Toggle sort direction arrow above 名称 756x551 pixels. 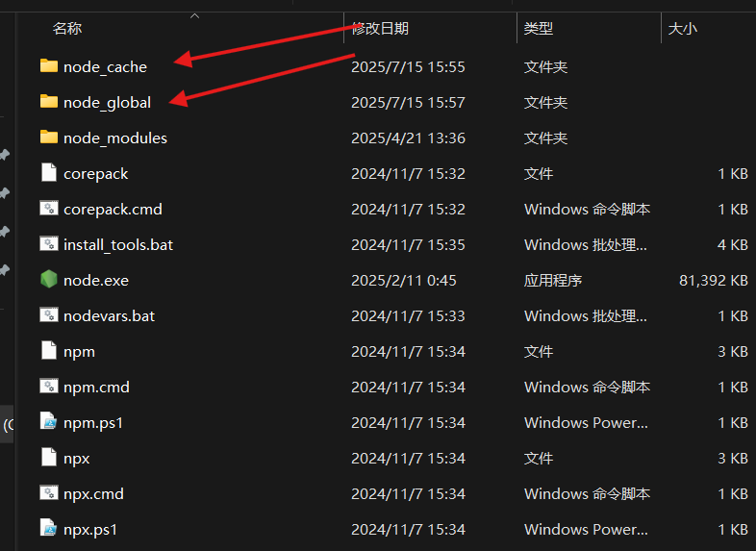point(195,16)
